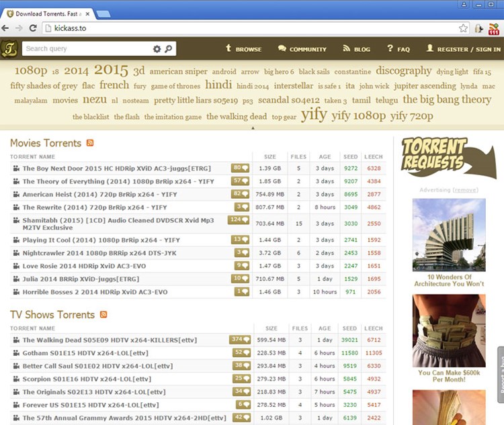The image size is (504, 425).
Task: Open the 13 comments badge for Playing It Cool
Action: [240, 240]
